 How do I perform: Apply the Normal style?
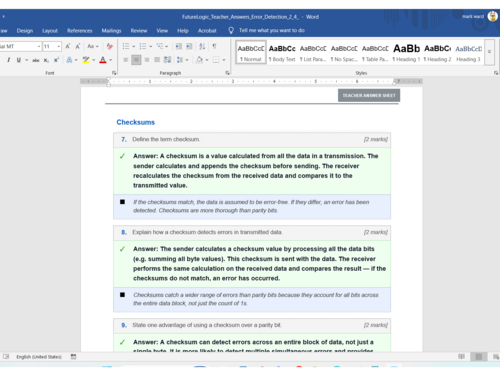tap(251, 52)
